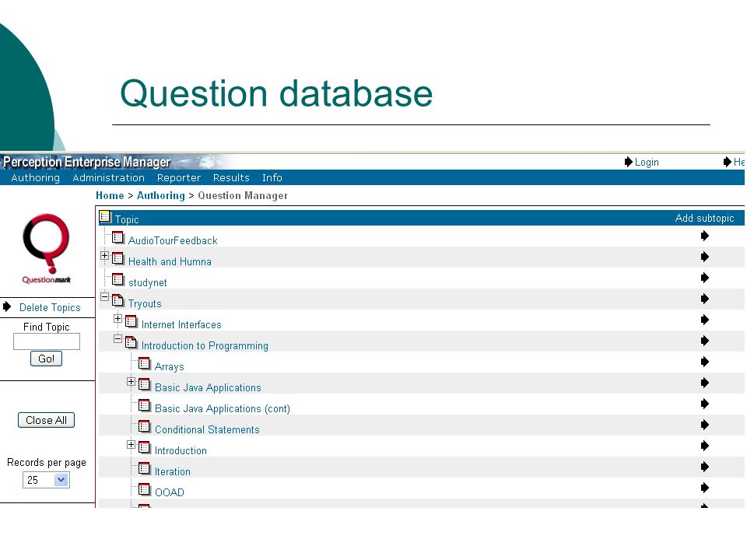Image resolution: width=747 pixels, height=560 pixels.
Task: Open the Basic Java Applications (cont) link
Action: tap(223, 408)
